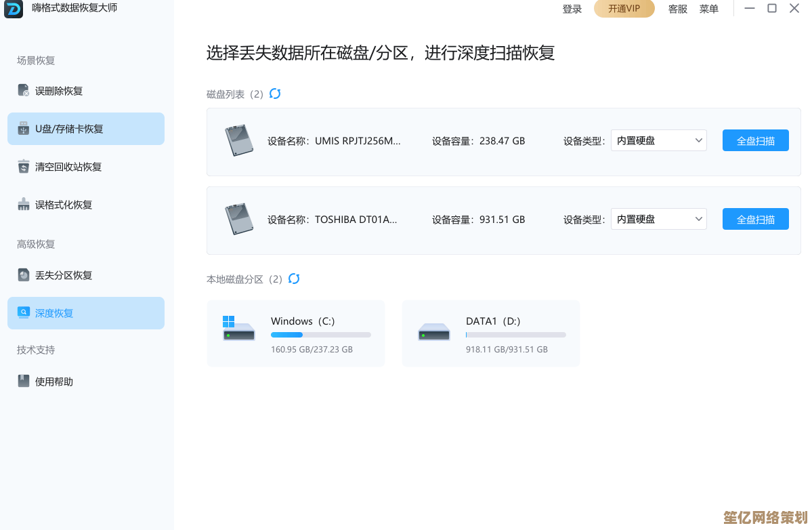Open the 菜单 menu in title bar
The width and height of the screenshot is (812, 530).
[x=708, y=9]
